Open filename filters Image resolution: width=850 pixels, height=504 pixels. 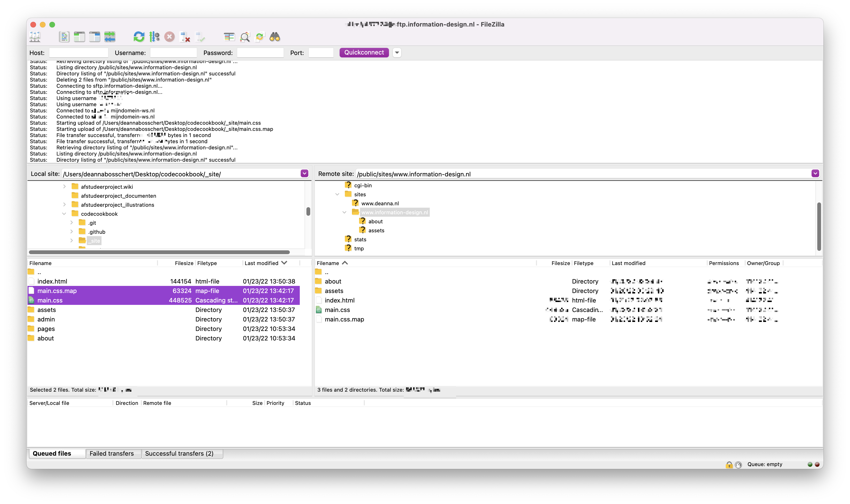(245, 37)
